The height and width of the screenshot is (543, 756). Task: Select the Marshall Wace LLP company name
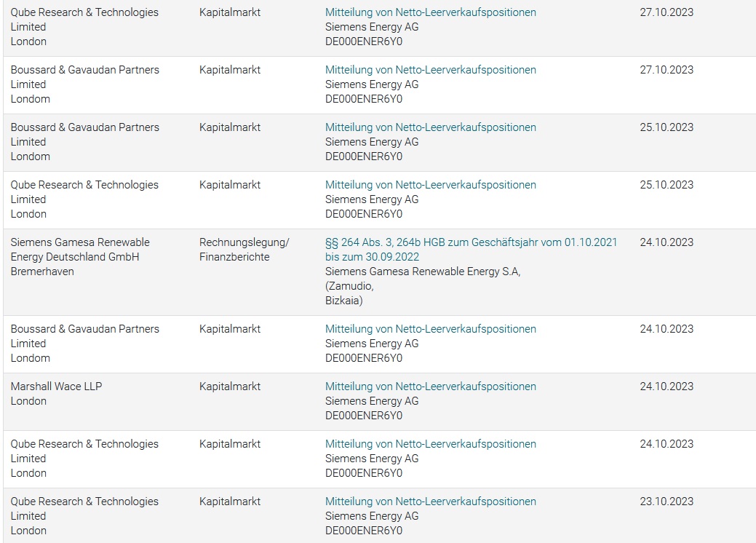coord(57,387)
